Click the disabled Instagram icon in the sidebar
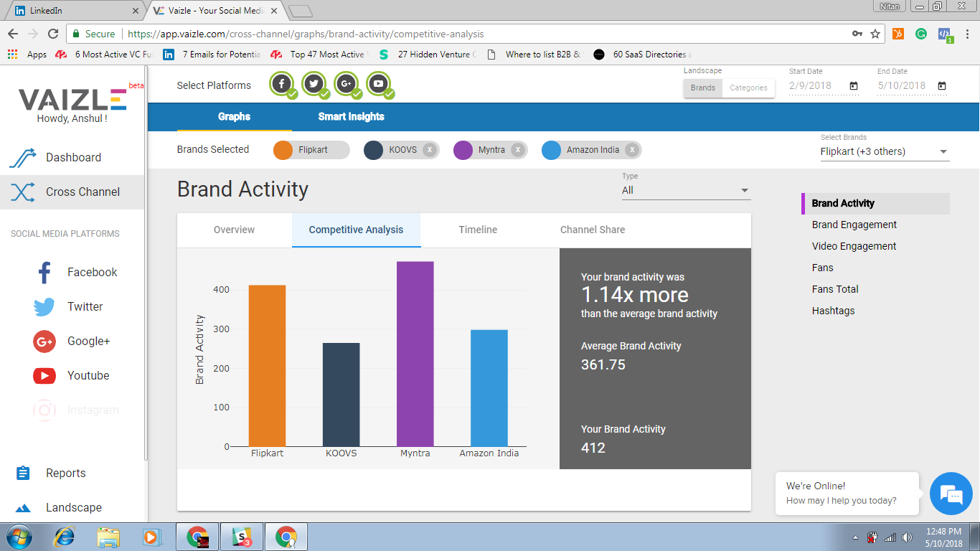980x551 pixels. [x=44, y=410]
